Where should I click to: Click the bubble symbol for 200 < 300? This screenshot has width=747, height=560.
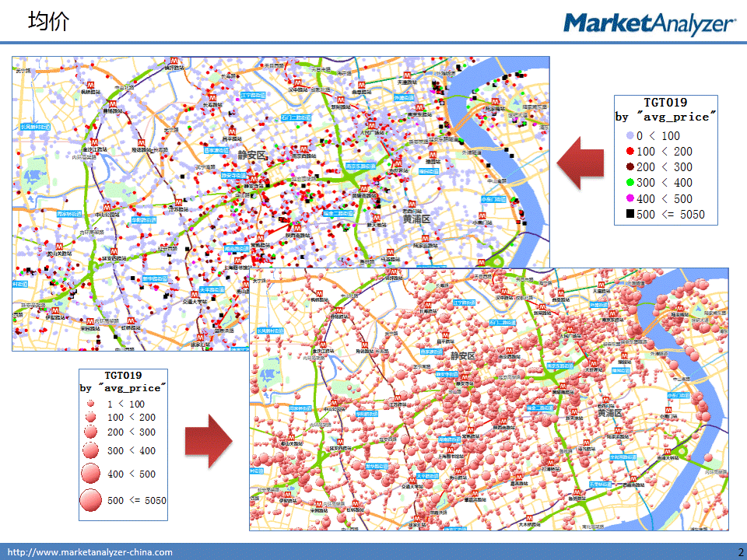[90, 432]
